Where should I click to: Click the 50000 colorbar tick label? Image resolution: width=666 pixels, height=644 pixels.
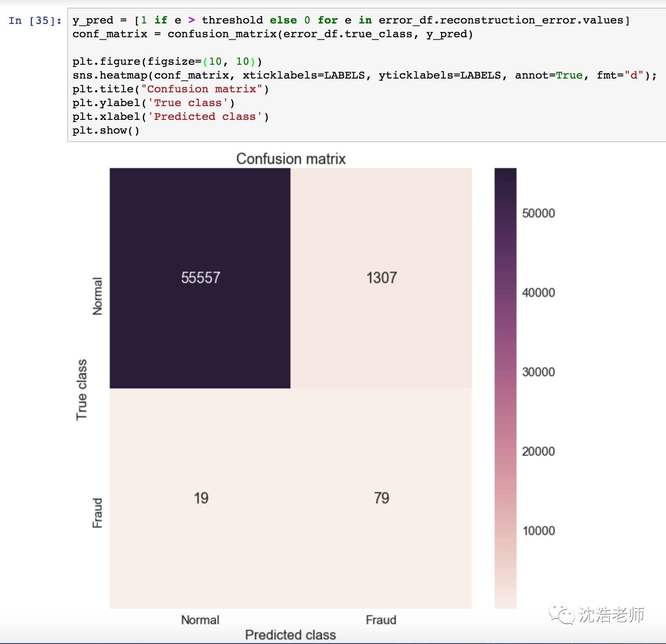tap(538, 213)
